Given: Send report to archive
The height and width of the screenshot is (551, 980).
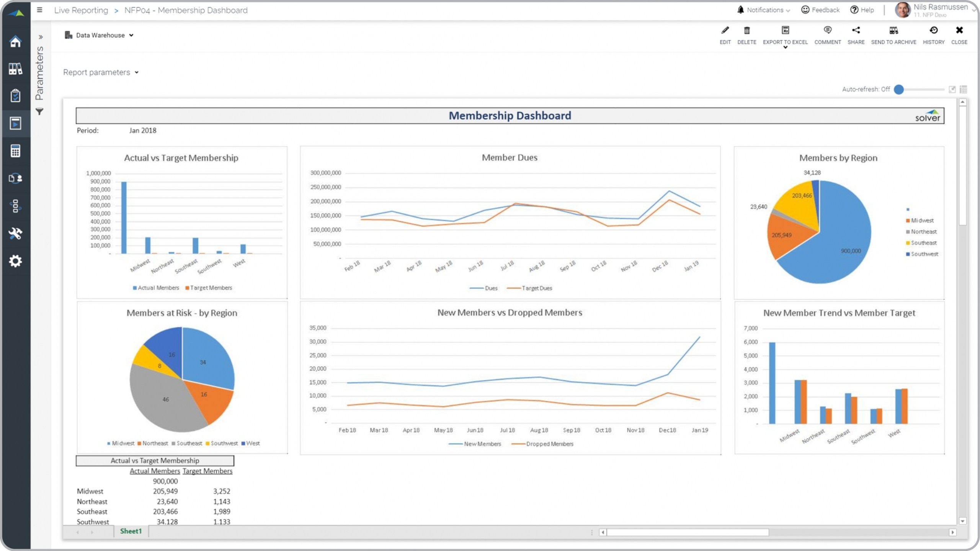Looking at the screenshot, I should point(893,31).
